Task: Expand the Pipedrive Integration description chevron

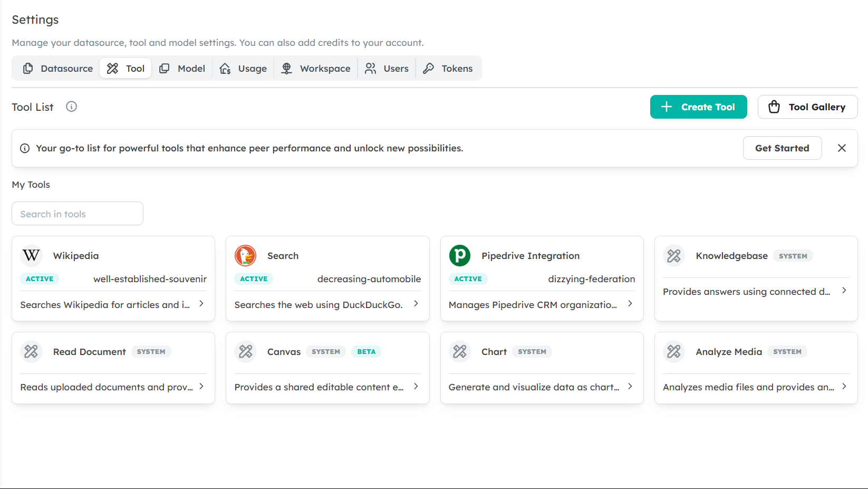Action: [x=630, y=304]
